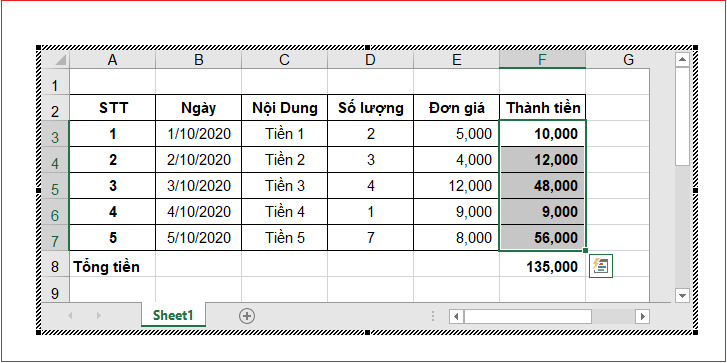This screenshot has height=363, width=727.
Task: Click the fill handle of selected range
Action: pyautogui.click(x=586, y=250)
